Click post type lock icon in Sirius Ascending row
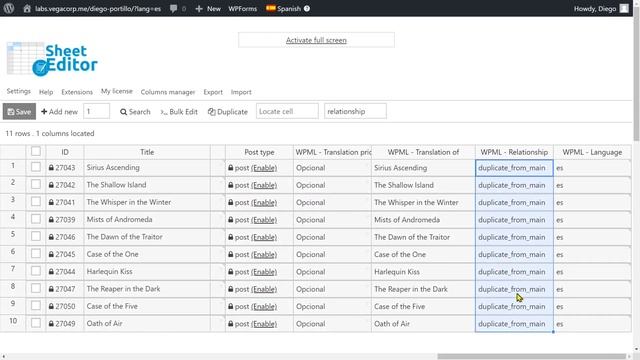The height and width of the screenshot is (360, 640). (x=231, y=167)
